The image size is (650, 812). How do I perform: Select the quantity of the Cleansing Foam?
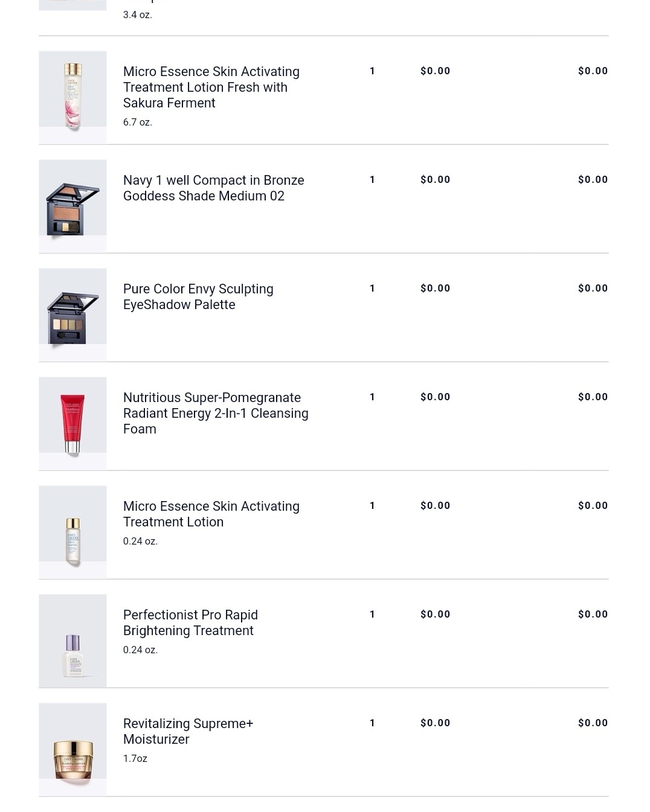pos(372,397)
